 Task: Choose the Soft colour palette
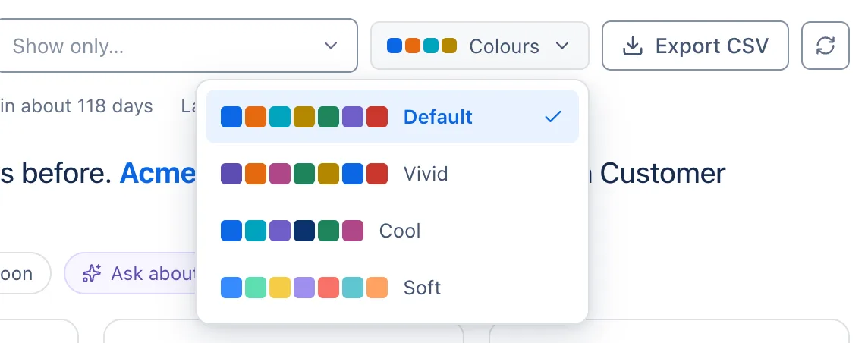392,288
